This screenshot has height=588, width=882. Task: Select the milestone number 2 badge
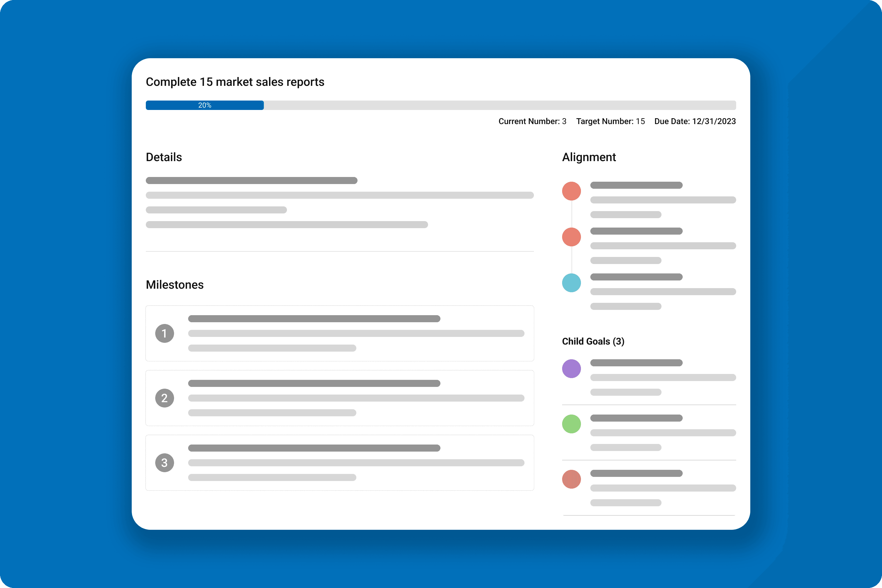[165, 398]
